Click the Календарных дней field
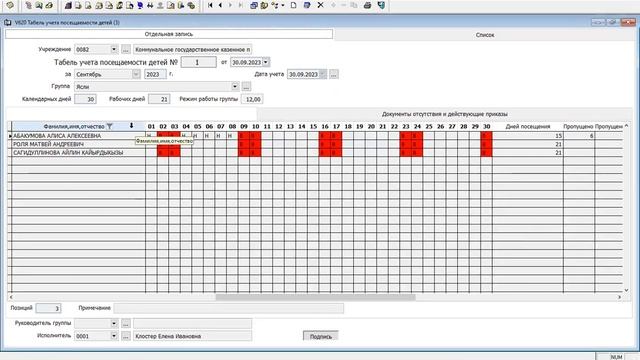Screen dimensions: 640x360 point(85,99)
